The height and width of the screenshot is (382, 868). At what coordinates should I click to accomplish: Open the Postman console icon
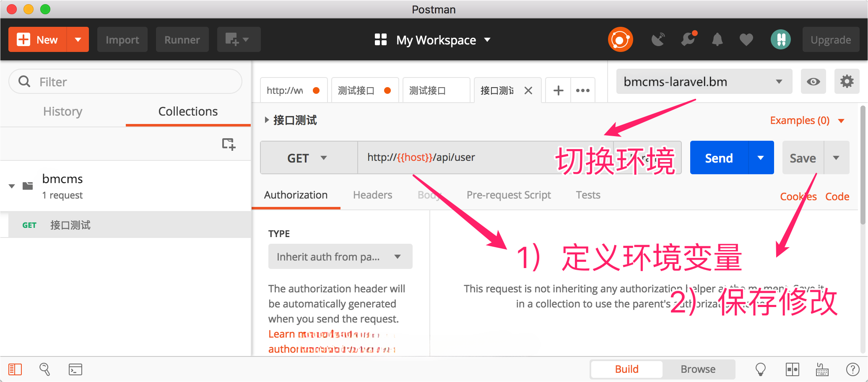click(x=75, y=369)
